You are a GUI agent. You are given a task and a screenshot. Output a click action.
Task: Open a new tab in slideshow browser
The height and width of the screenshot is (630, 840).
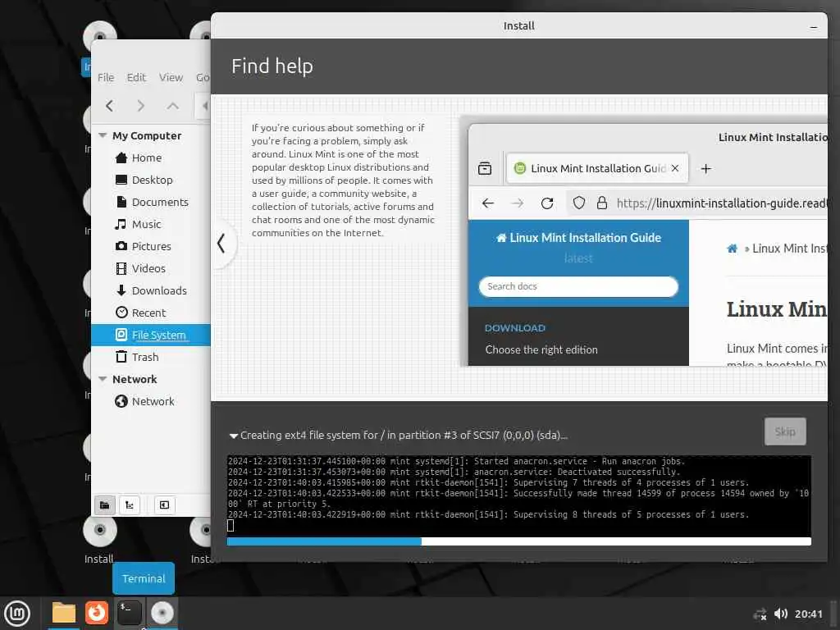(706, 169)
